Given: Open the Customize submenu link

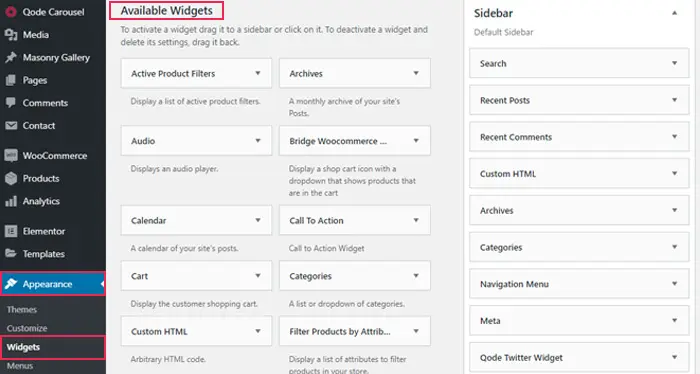Looking at the screenshot, I should 27,328.
